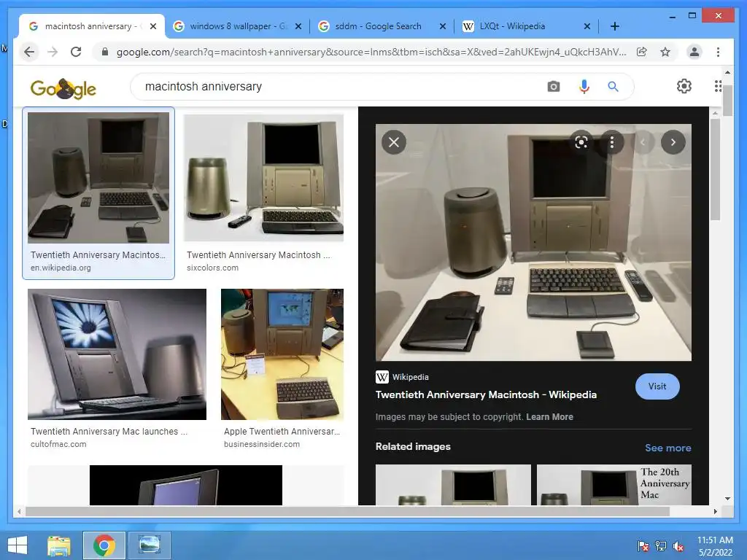
Task: Open the taskbar clock and date
Action: coord(715,546)
